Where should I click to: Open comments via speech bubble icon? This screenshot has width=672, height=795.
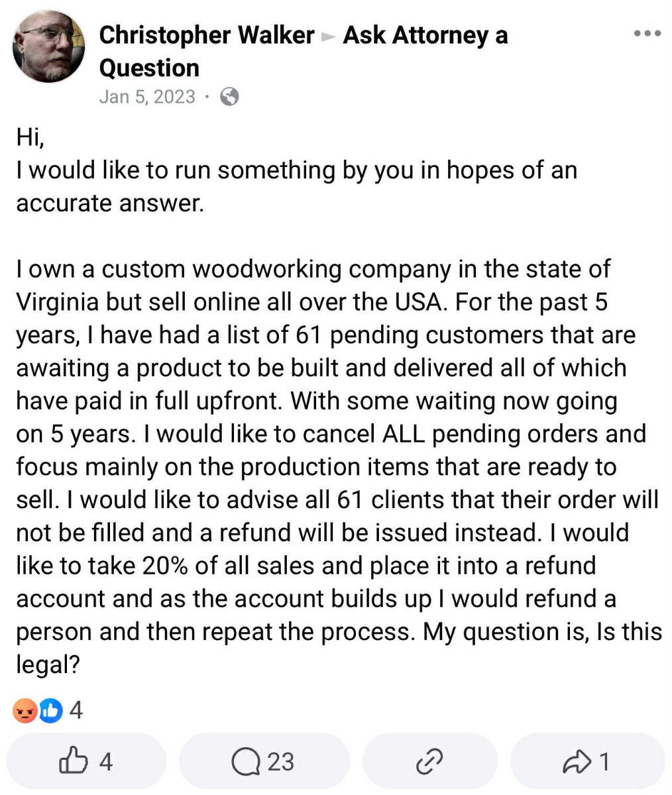(x=246, y=762)
